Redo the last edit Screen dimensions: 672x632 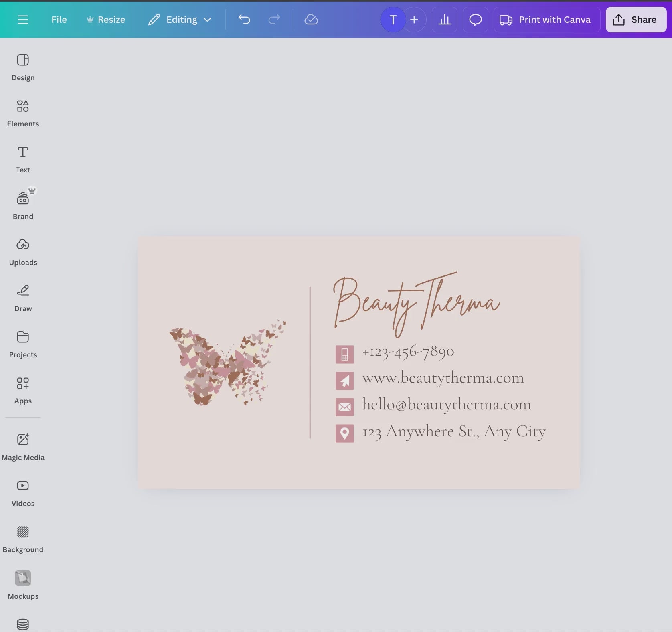point(274,20)
